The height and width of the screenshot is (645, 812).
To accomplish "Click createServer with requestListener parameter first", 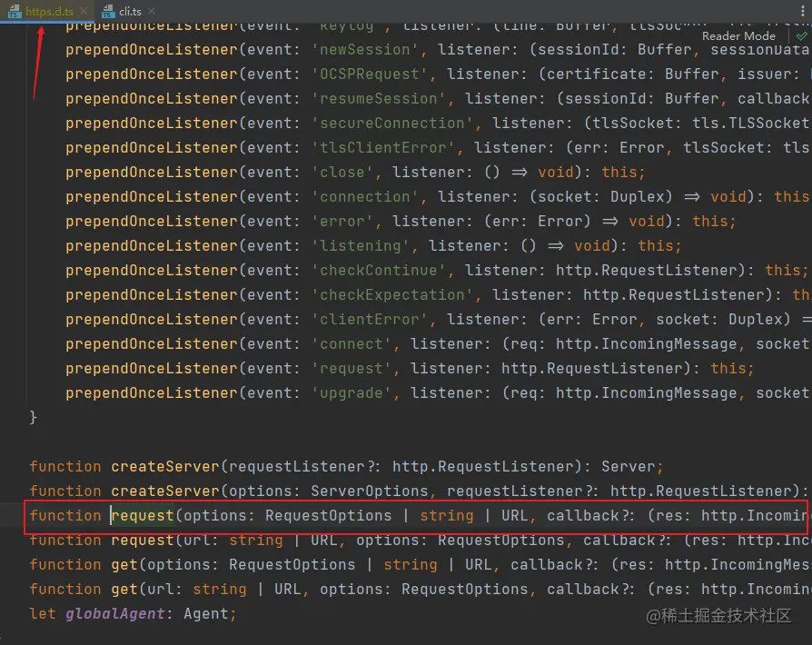I will click(x=165, y=466).
